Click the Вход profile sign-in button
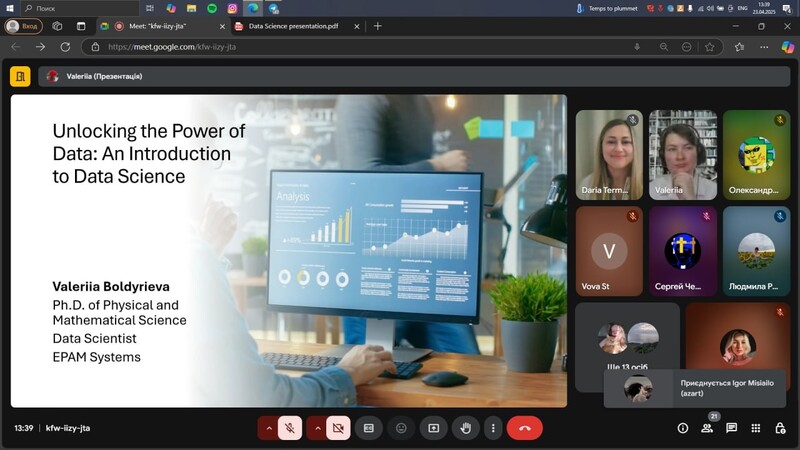 coord(23,26)
